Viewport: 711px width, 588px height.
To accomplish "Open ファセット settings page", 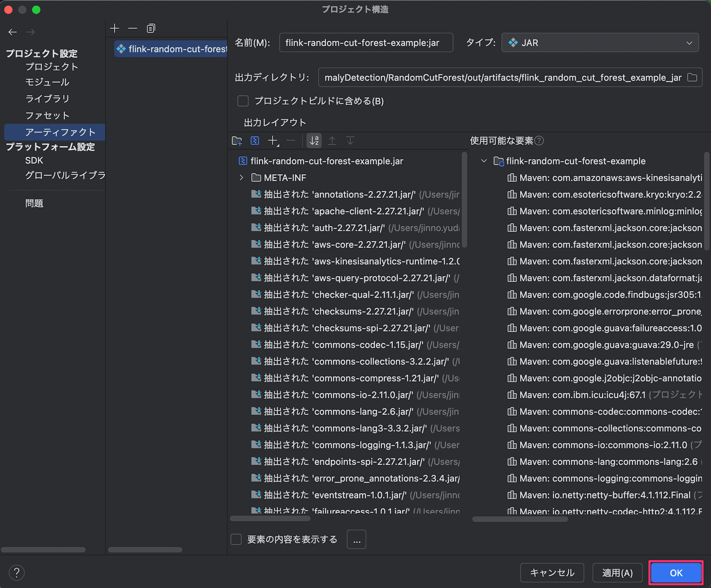I will click(x=47, y=115).
